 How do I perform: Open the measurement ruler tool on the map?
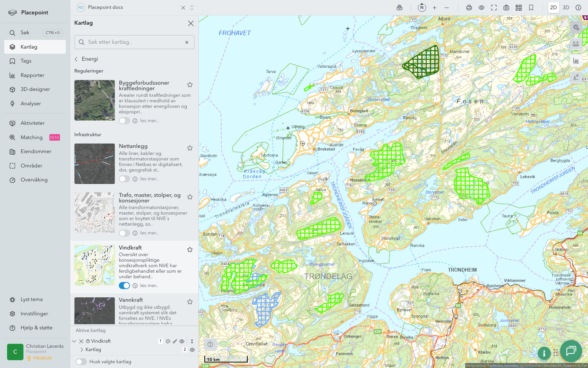(x=576, y=44)
